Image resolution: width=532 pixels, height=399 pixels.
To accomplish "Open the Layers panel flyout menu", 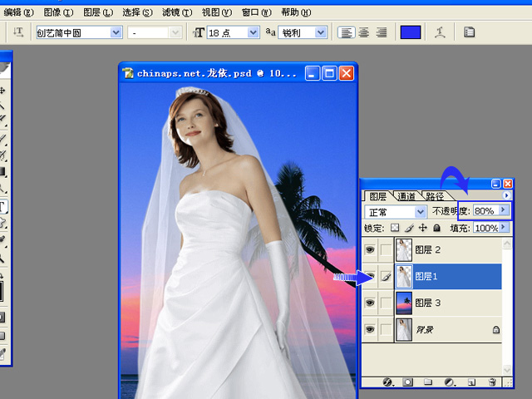I will 506,195.
